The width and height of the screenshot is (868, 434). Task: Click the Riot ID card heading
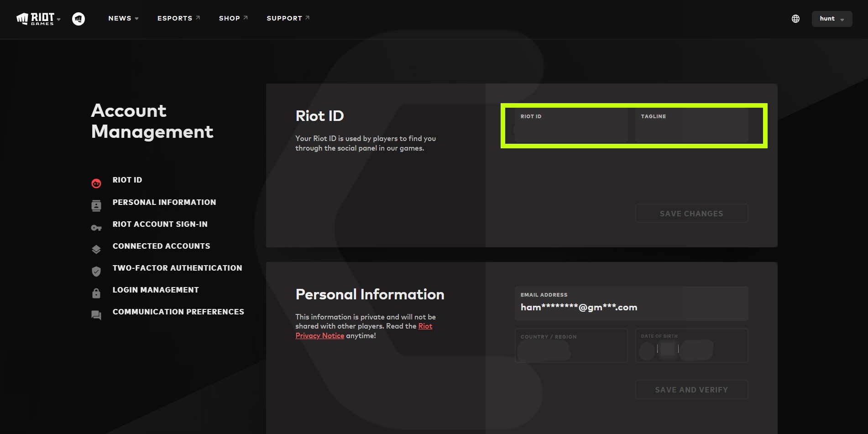(319, 116)
